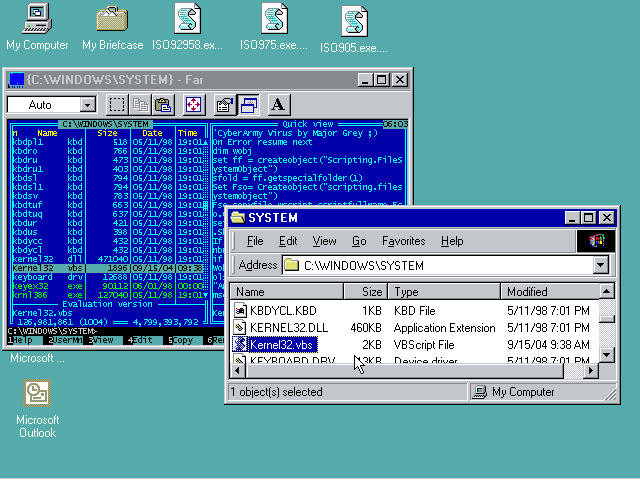Click 'Application Extension' type of KERNEL32.DLL
The width and height of the screenshot is (640, 480).
click(x=444, y=328)
